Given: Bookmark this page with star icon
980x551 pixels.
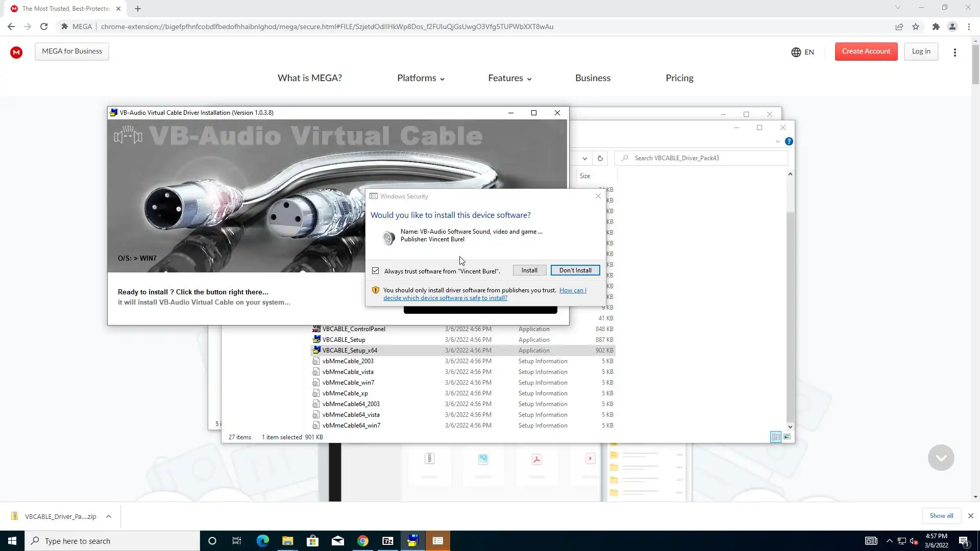Looking at the screenshot, I should pos(916,27).
